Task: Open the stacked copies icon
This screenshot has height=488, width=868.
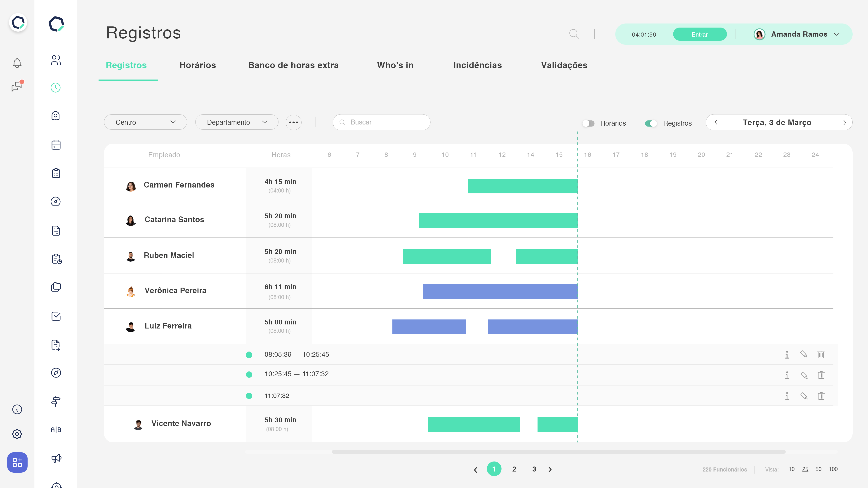Action: click(x=56, y=287)
